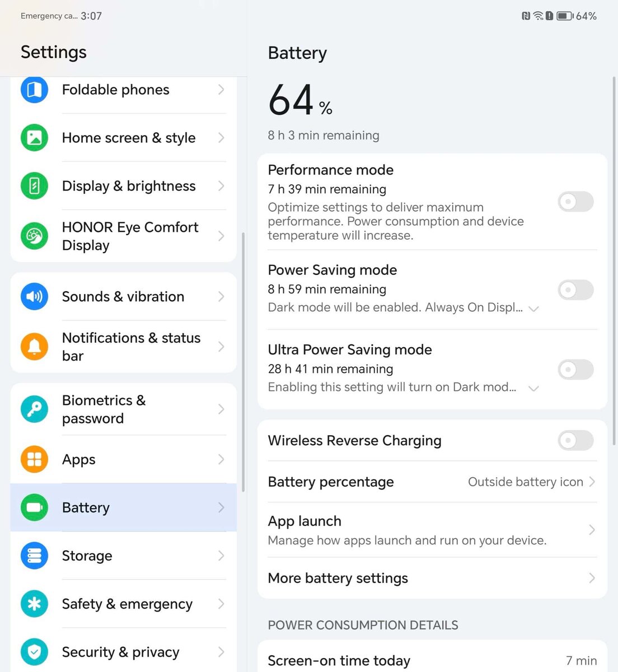Tap the Home screen & style icon
The width and height of the screenshot is (618, 672).
click(x=34, y=138)
